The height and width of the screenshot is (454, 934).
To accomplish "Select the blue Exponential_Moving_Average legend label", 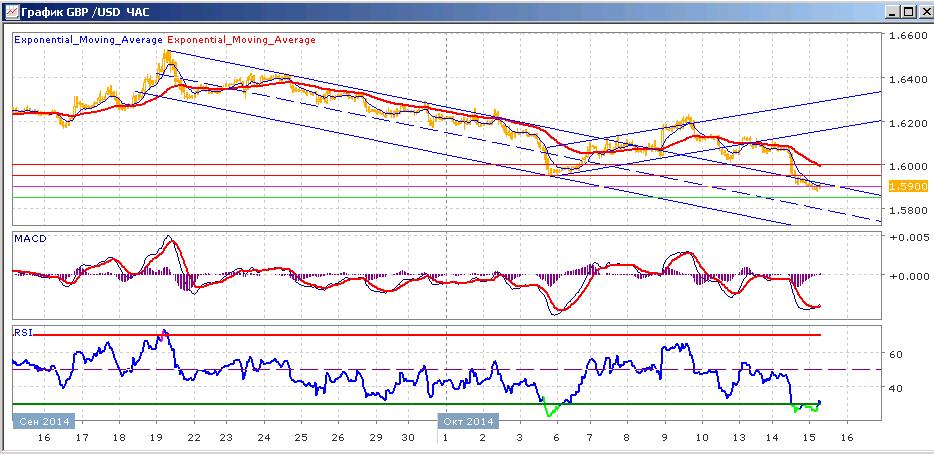I will [x=88, y=40].
